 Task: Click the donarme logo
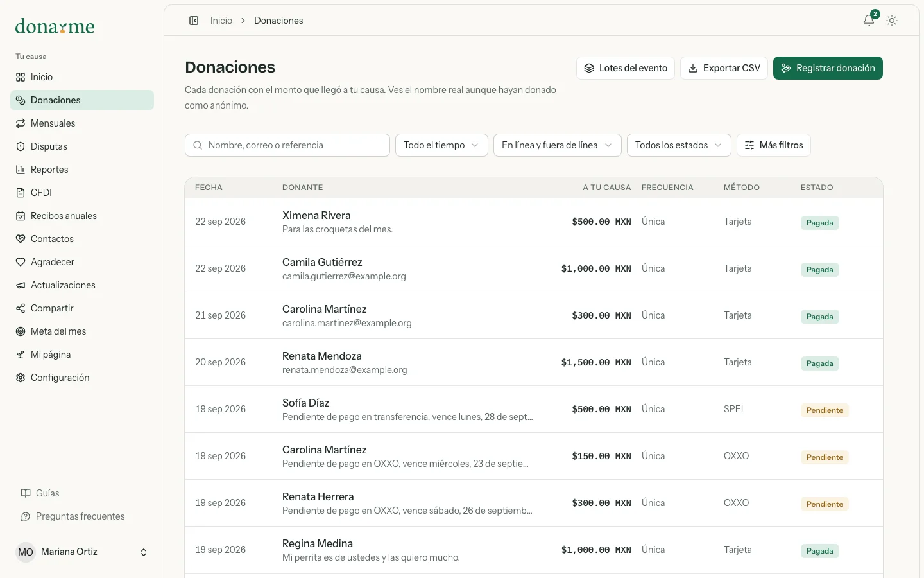tap(55, 26)
